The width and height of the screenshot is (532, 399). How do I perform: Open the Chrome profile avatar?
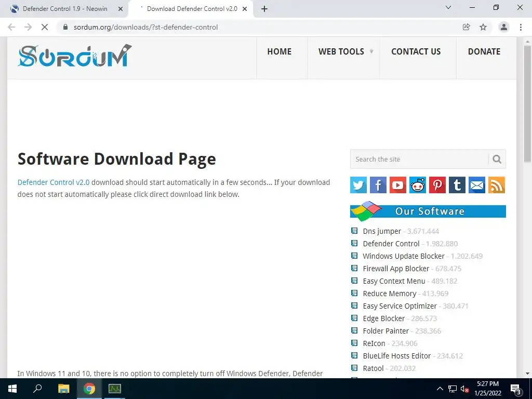tap(504, 27)
